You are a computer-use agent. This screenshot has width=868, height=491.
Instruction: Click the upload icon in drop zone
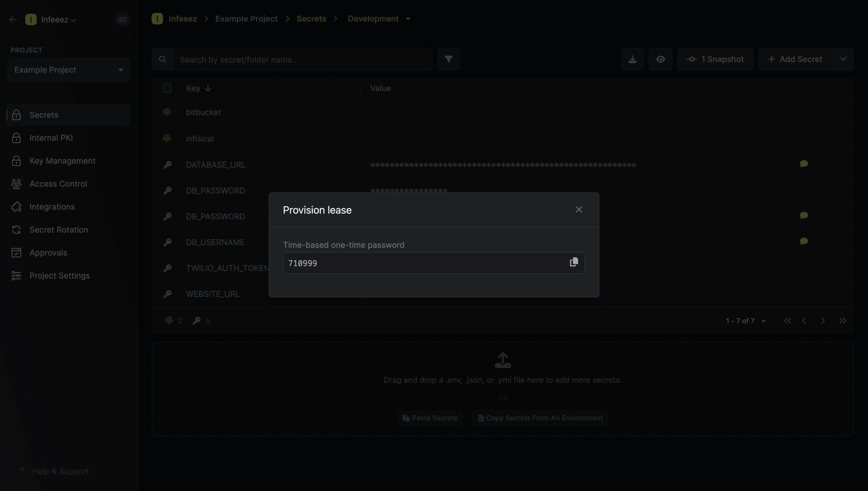(503, 360)
